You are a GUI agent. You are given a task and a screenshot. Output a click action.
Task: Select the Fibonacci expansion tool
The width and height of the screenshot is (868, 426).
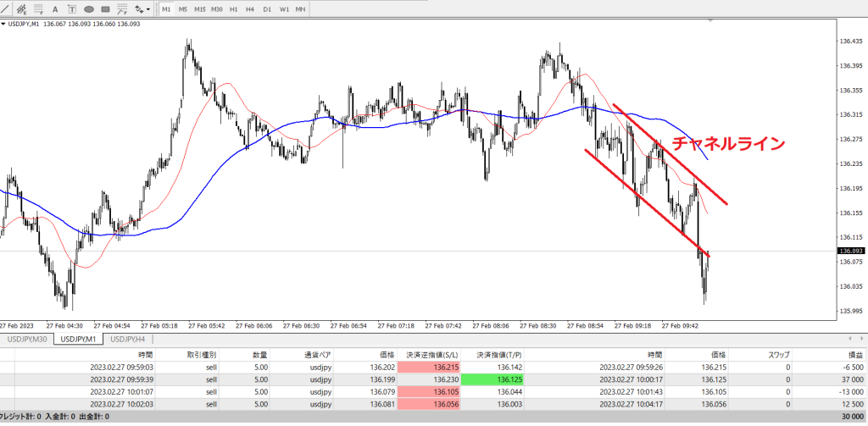click(x=123, y=9)
